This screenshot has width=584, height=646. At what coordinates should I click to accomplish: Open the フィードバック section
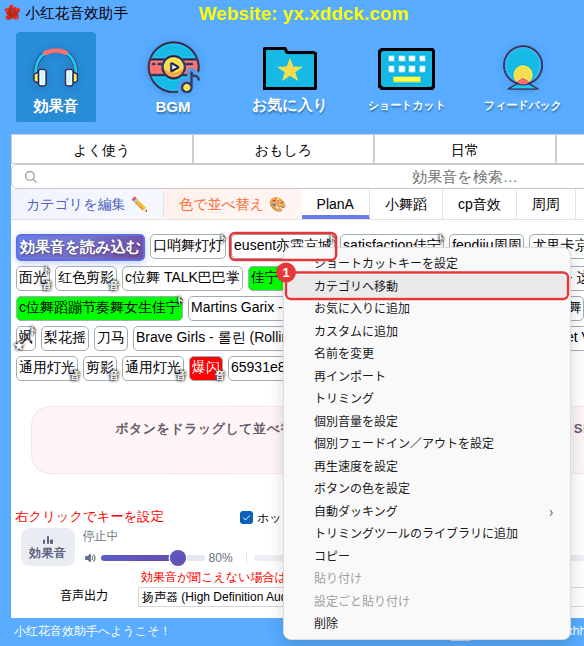[x=523, y=79]
